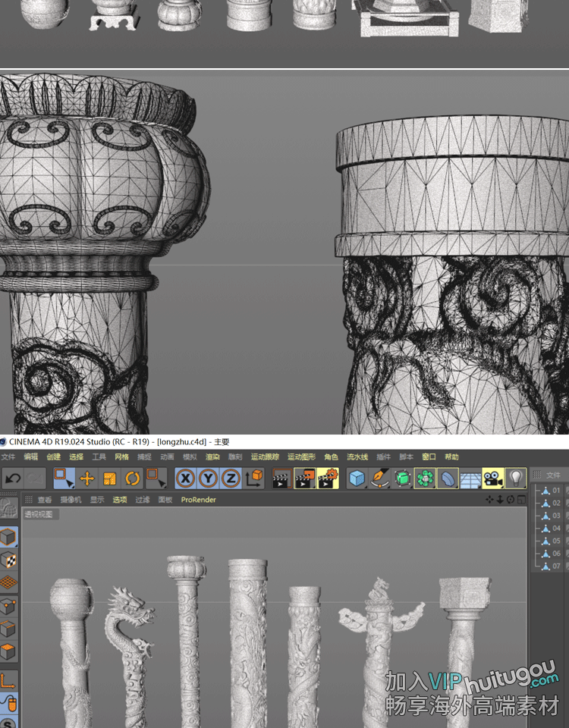The image size is (569, 728).
Task: Toggle Z axis lock
Action: click(231, 479)
